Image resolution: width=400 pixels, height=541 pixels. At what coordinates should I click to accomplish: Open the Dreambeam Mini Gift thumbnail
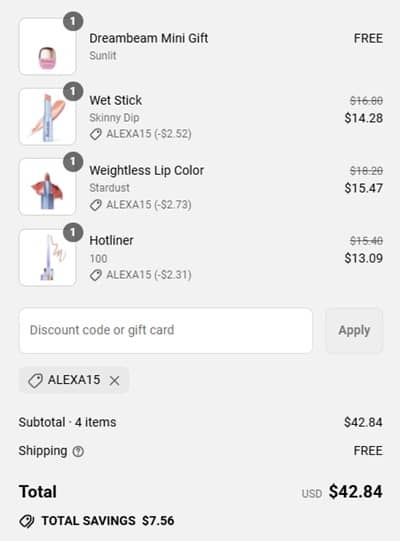pyautogui.click(x=48, y=47)
